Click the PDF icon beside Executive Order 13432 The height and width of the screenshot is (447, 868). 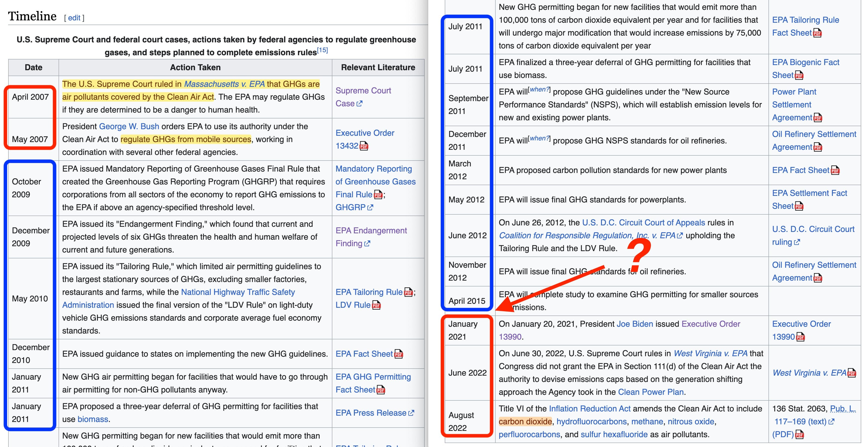click(x=364, y=146)
